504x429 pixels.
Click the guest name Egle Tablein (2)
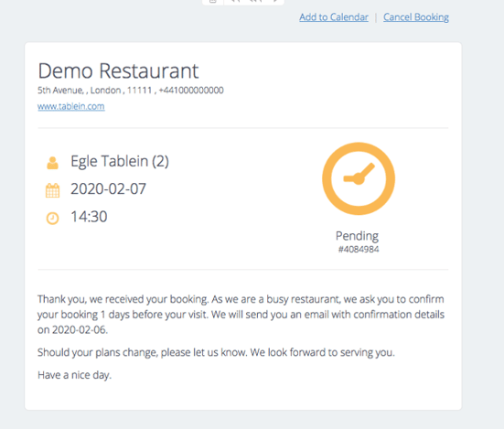(120, 161)
